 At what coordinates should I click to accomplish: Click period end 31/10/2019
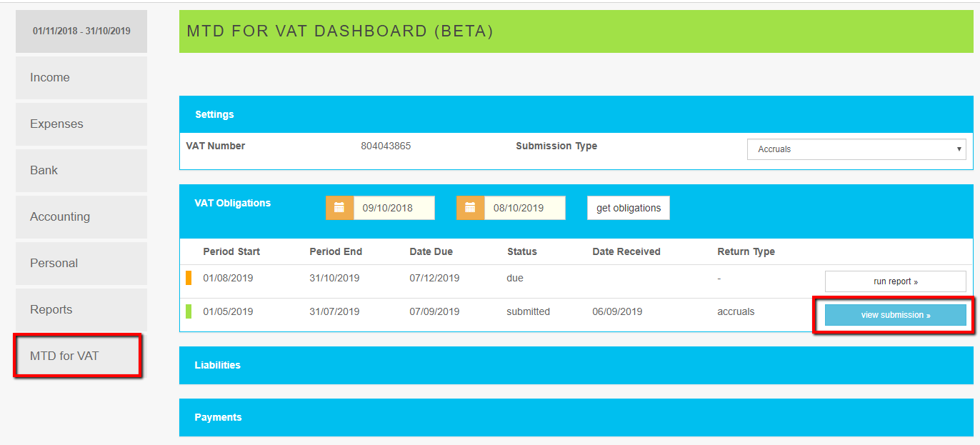[x=334, y=278]
